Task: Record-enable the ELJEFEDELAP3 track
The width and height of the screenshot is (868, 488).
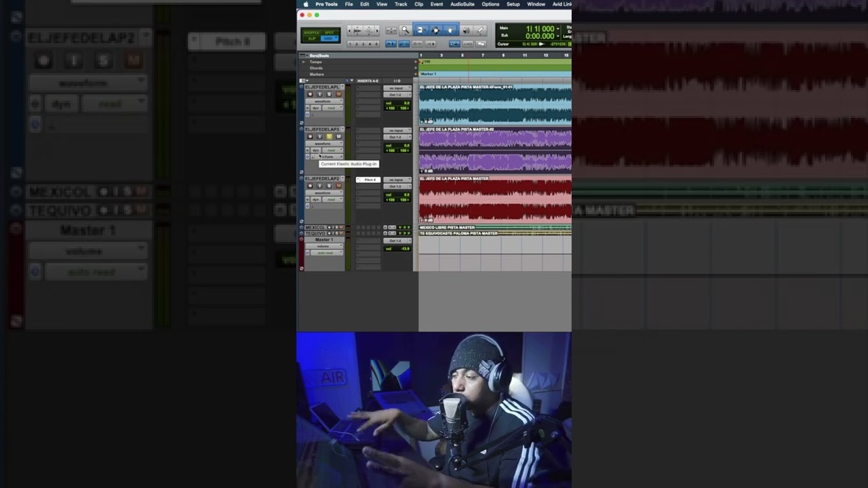Action: [310, 136]
